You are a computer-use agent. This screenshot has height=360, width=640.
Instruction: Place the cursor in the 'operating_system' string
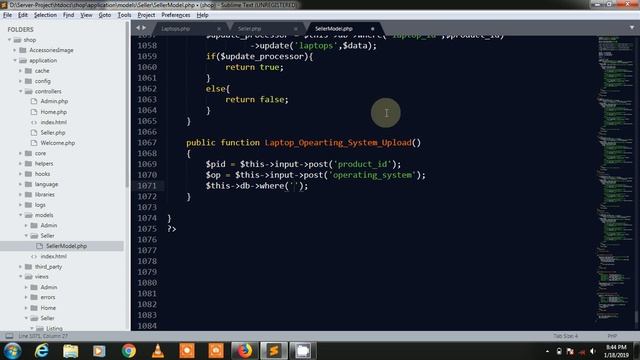373,175
